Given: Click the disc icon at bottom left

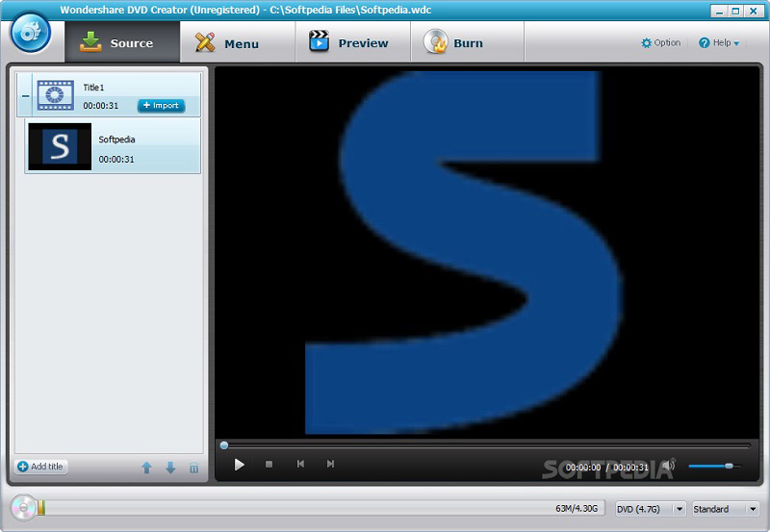Looking at the screenshot, I should coord(23,507).
